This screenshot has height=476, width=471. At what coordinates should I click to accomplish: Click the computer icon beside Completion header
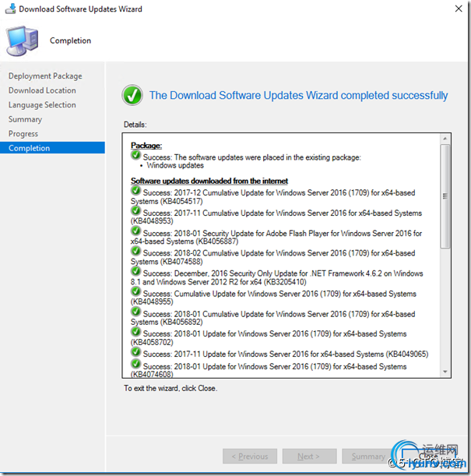23,41
